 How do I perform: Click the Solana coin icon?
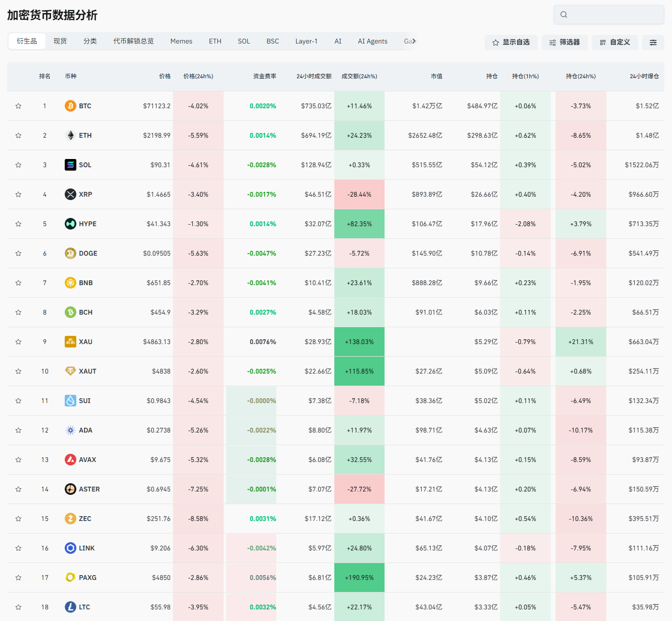point(71,165)
